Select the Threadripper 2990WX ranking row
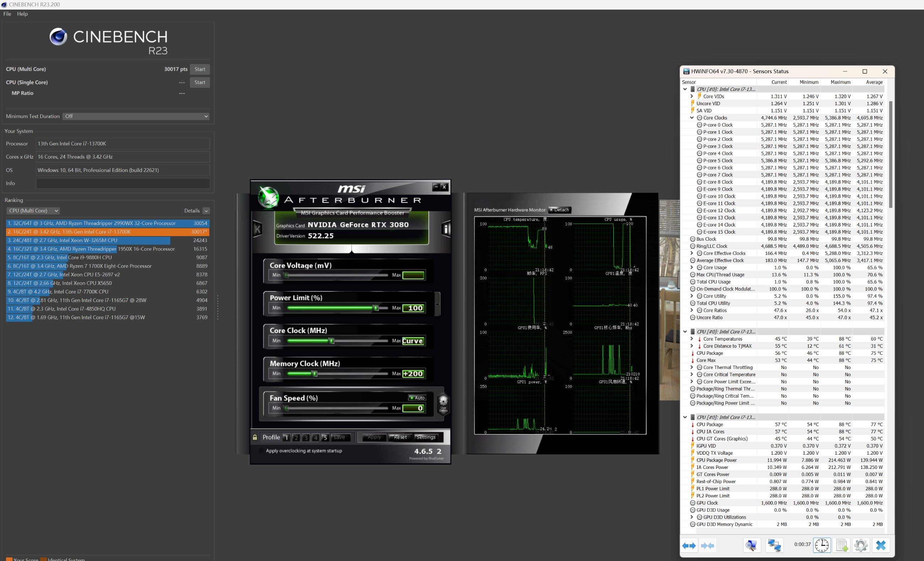The height and width of the screenshot is (561, 924). (108, 223)
